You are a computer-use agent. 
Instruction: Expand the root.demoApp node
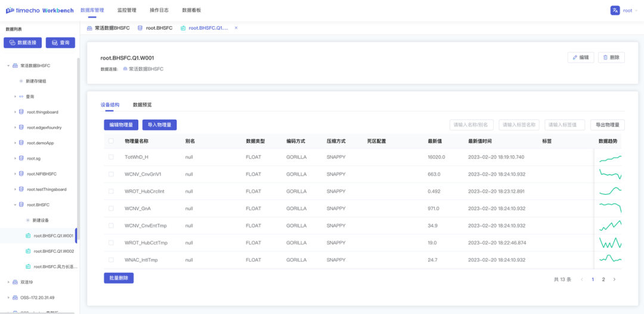(15, 143)
